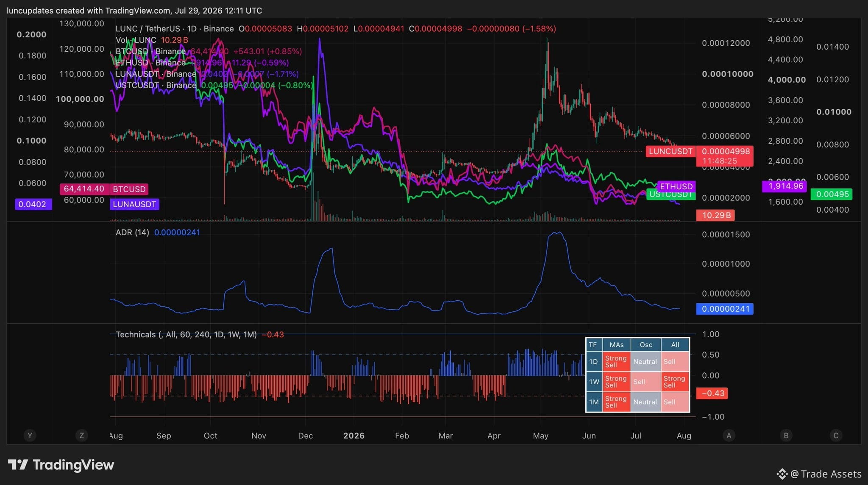
Task: Click the Dec label on time axis
Action: tap(306, 436)
